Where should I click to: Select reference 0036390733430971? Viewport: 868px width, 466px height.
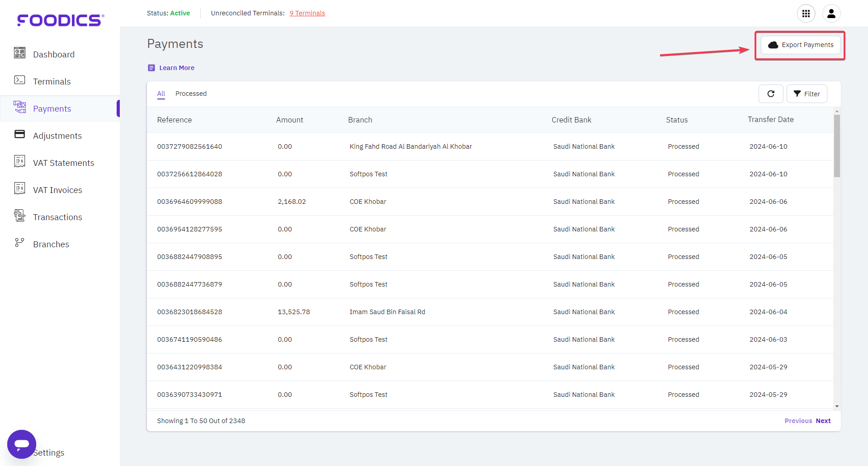pyautogui.click(x=189, y=395)
